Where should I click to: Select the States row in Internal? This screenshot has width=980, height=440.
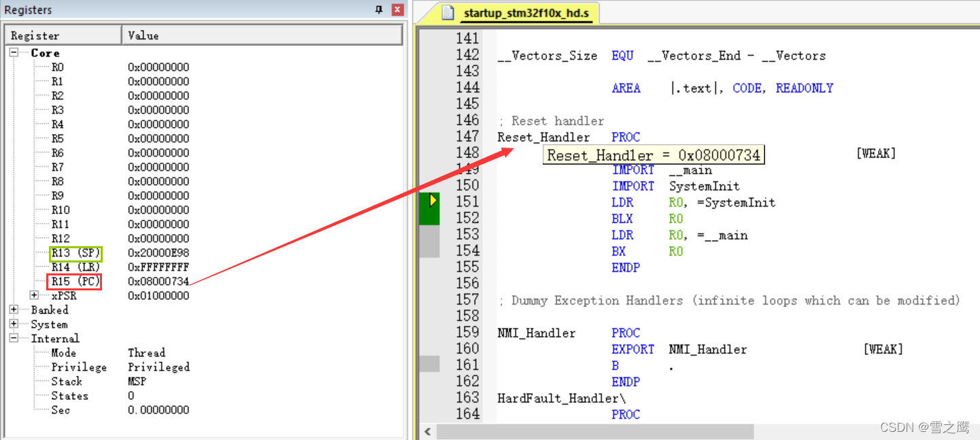coord(204,395)
